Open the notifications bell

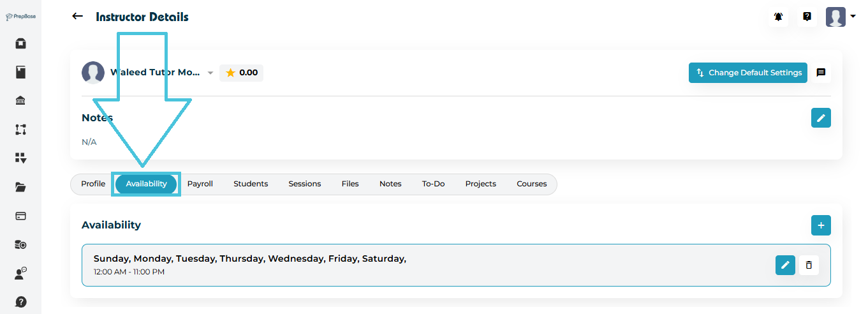tap(778, 17)
